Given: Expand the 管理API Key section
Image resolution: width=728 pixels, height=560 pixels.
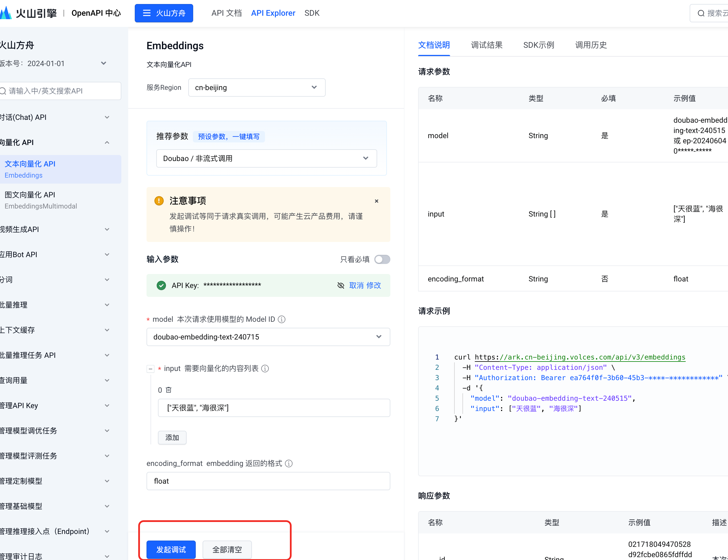Looking at the screenshot, I should point(107,406).
